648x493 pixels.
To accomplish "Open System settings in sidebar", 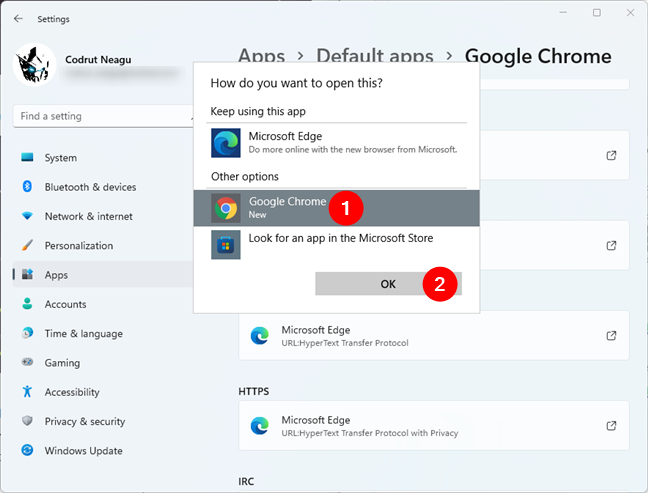I will pos(103,158).
